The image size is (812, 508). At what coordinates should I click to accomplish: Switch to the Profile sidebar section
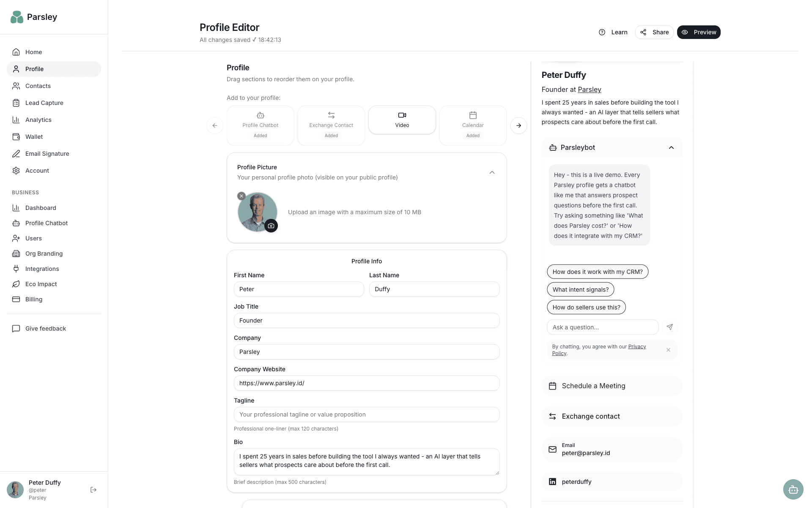pyautogui.click(x=34, y=69)
